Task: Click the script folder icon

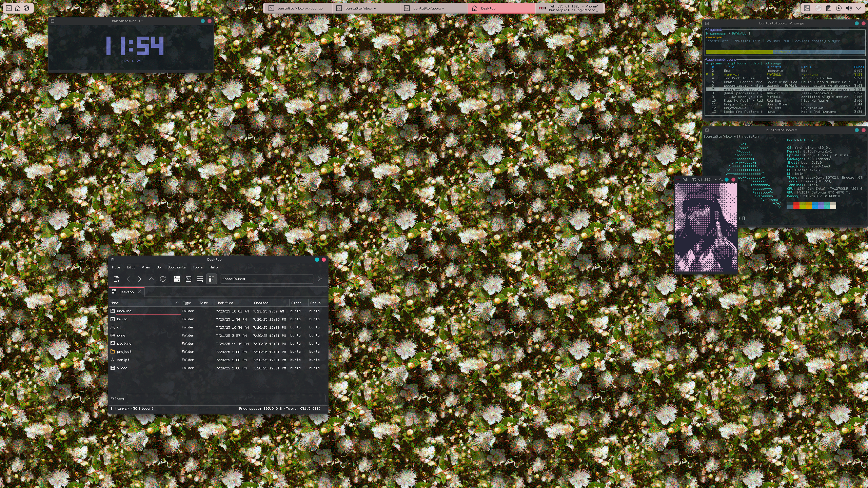Action: pos(113,360)
